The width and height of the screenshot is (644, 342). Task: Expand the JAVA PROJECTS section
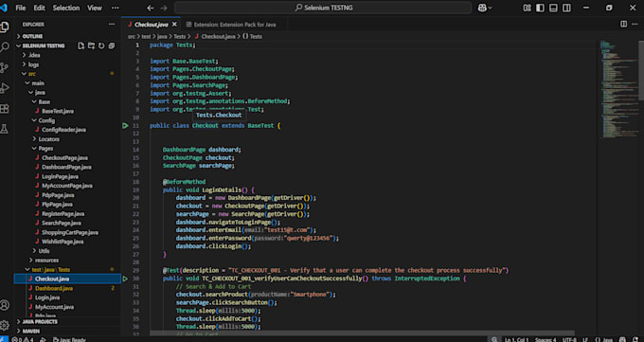(68, 321)
